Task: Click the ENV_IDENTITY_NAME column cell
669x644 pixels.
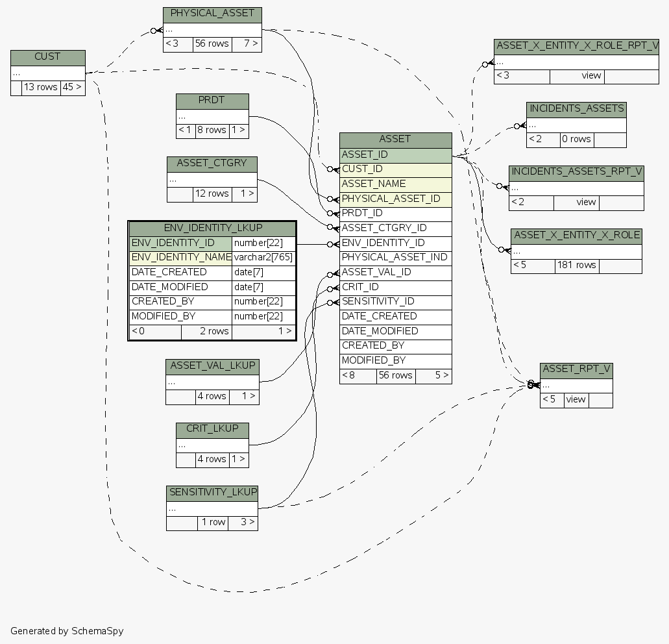Action: (x=180, y=258)
